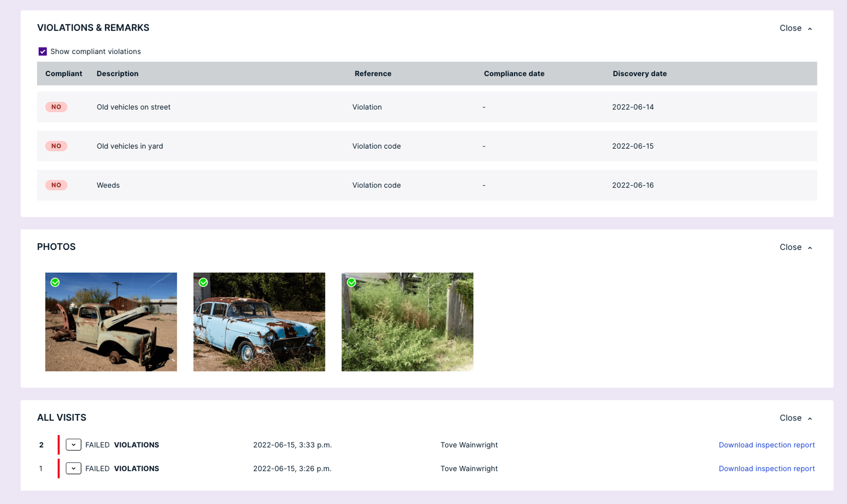Expand details for visit 2
The height and width of the screenshot is (504, 847).
[x=73, y=445]
